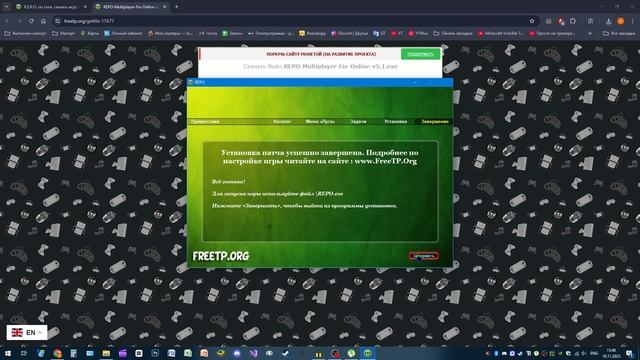
Task: Open the Запись bookmark
Action: 232,33
